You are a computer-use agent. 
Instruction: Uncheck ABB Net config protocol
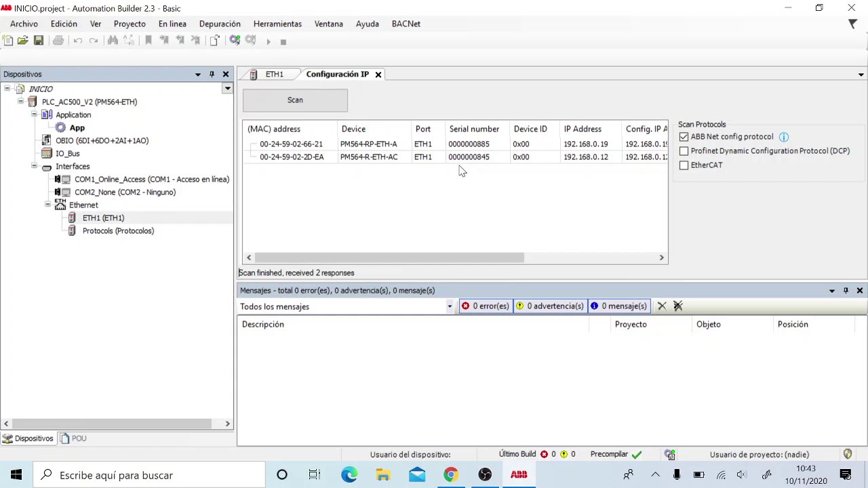click(x=684, y=137)
